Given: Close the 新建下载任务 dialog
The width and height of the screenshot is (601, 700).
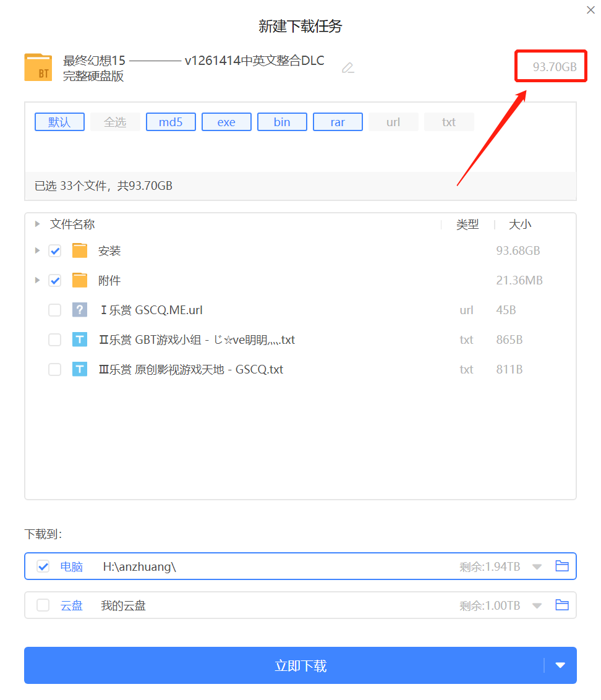Looking at the screenshot, I should (590, 10).
